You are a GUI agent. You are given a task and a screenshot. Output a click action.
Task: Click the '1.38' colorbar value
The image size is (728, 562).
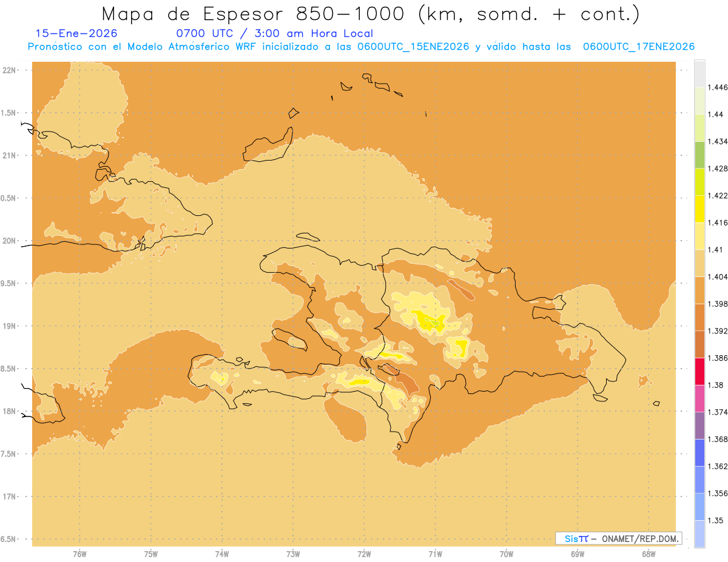pyautogui.click(x=715, y=385)
